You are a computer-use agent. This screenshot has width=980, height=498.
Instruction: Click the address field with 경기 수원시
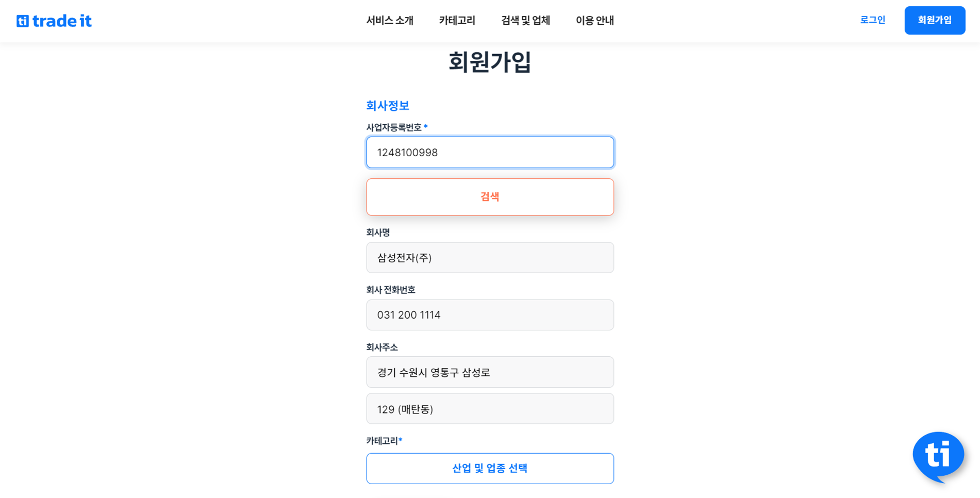click(490, 372)
